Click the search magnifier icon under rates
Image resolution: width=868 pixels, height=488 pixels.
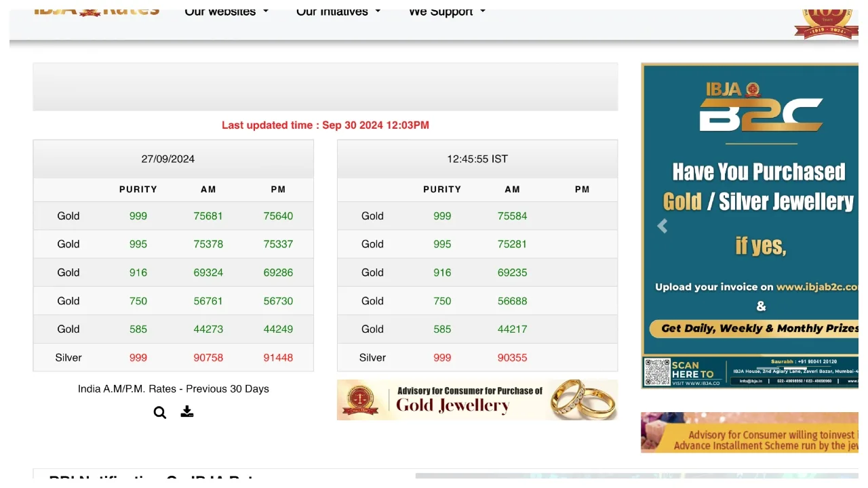click(x=160, y=412)
